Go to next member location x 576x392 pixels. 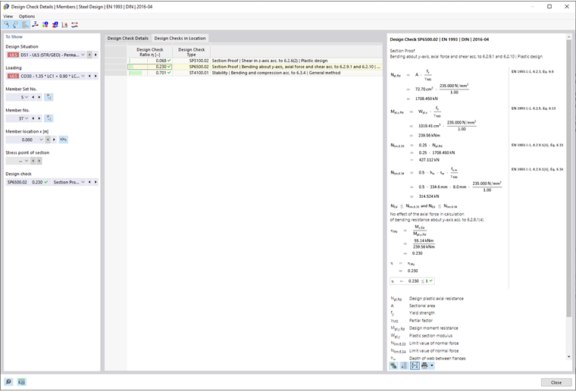54,140
